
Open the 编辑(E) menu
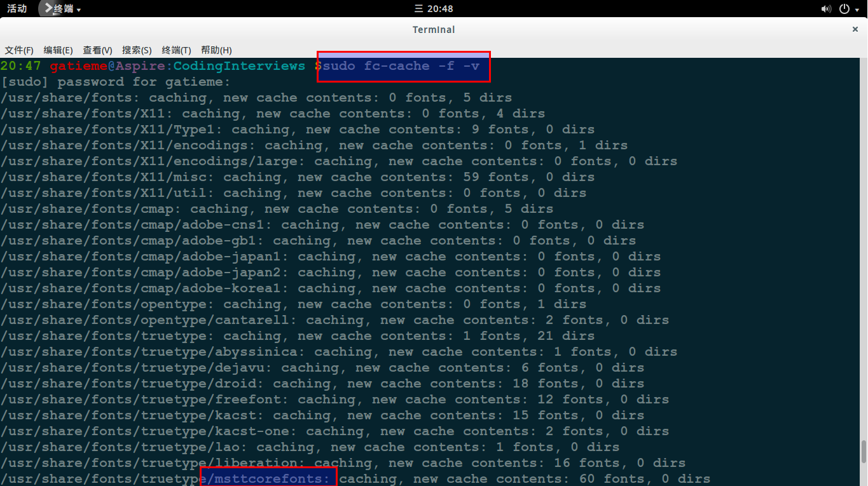pos(58,50)
